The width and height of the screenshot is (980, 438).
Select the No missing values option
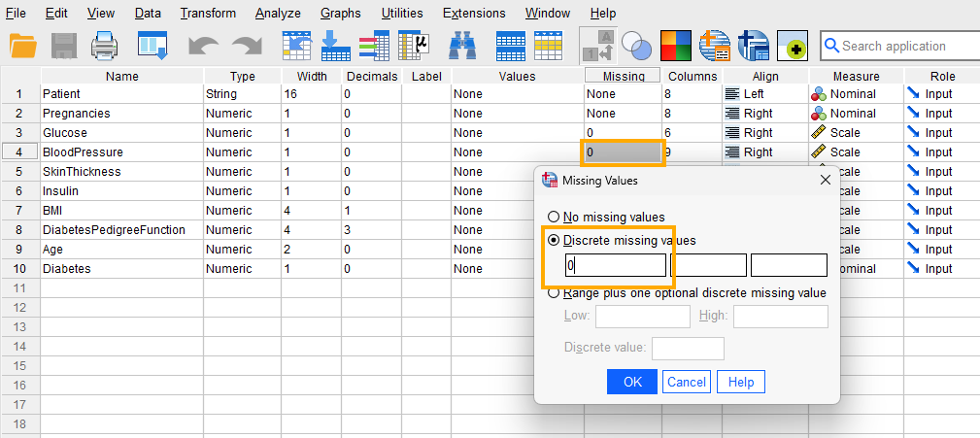pos(555,218)
